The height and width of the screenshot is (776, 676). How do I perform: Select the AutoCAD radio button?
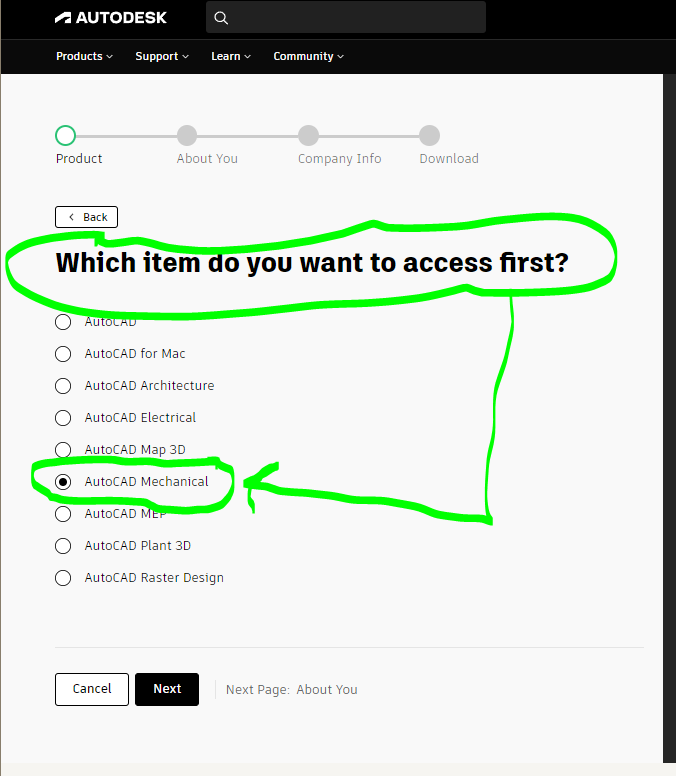tap(63, 322)
